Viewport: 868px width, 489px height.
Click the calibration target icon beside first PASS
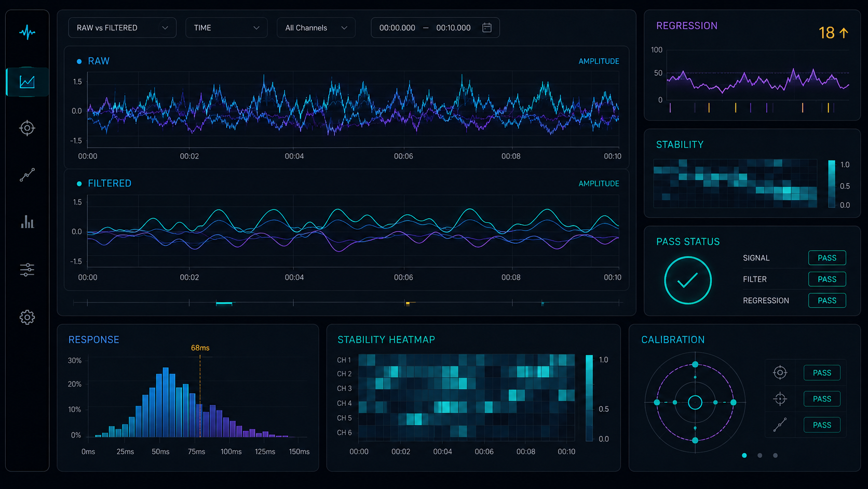pyautogui.click(x=780, y=373)
